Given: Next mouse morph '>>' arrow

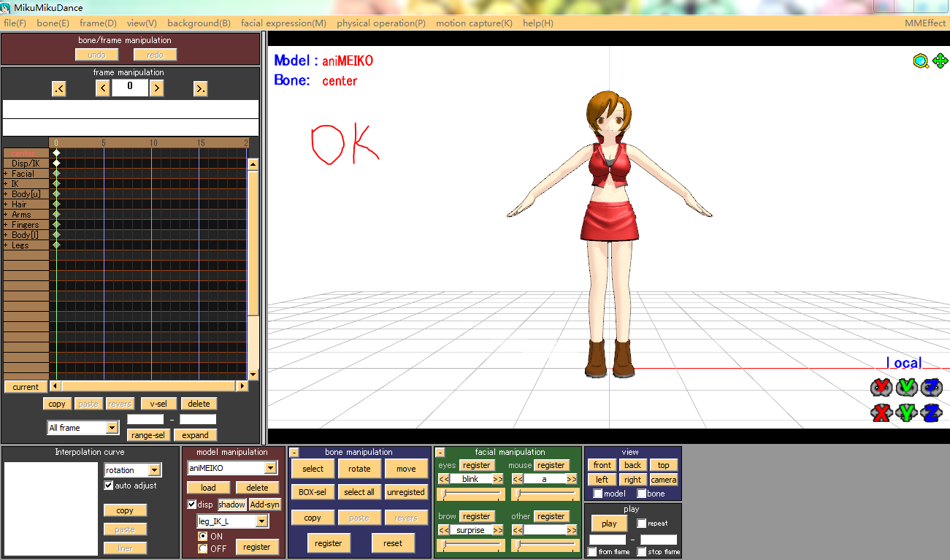Looking at the screenshot, I should 572,479.
